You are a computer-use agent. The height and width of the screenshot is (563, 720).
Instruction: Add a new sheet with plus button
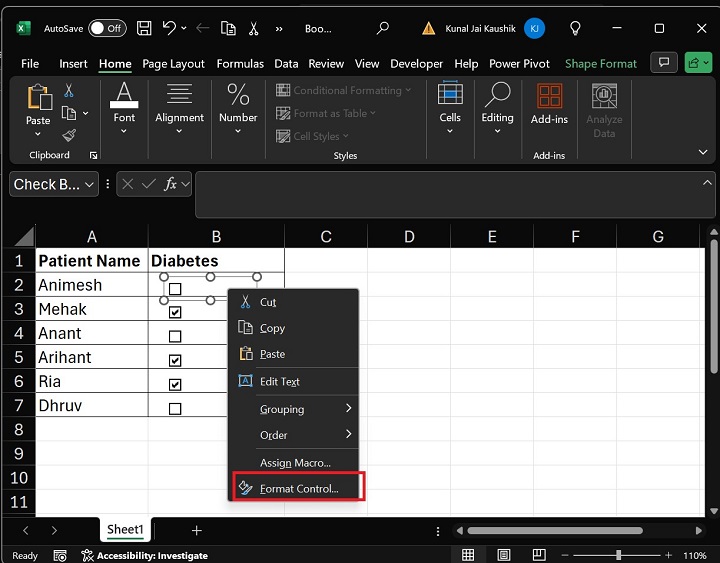pos(197,530)
